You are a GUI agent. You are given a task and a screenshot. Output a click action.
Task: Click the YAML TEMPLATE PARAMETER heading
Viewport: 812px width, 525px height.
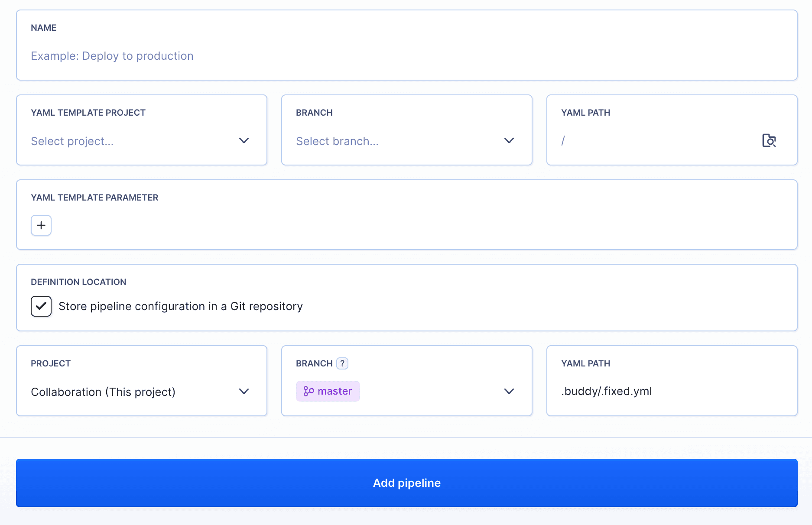coord(94,198)
